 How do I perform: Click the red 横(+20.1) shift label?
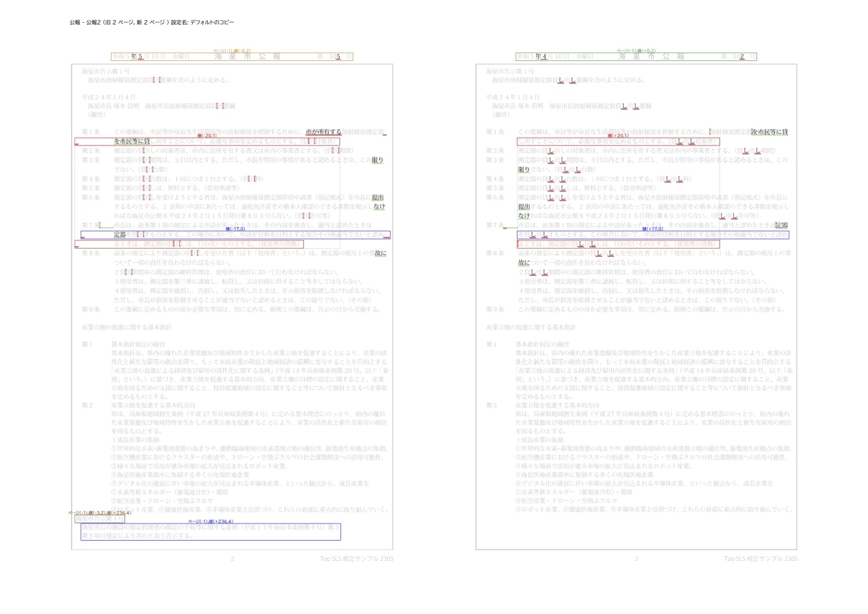pyautogui.click(x=618, y=136)
